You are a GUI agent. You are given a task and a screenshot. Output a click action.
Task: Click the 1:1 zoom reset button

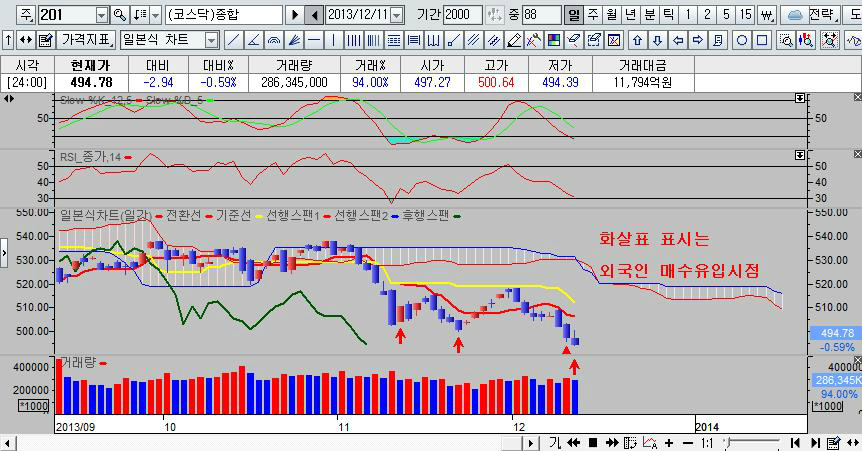point(706,442)
